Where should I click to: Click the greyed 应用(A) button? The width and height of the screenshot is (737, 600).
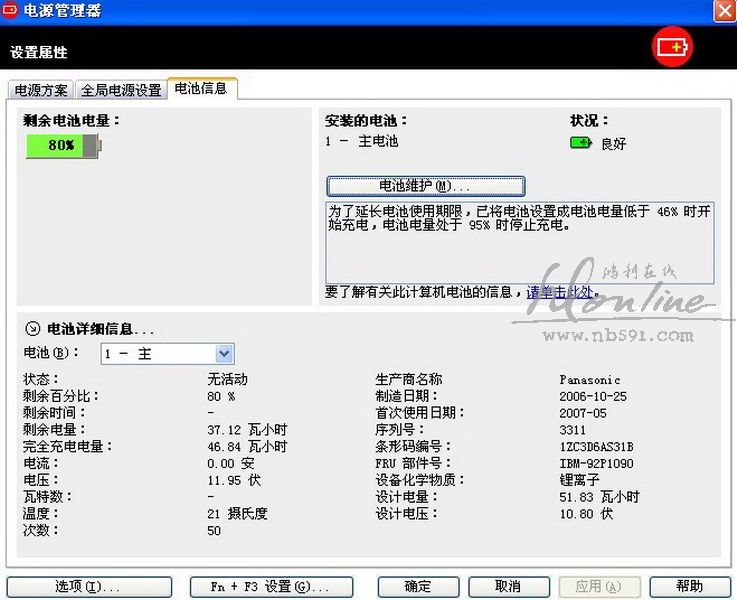598,587
